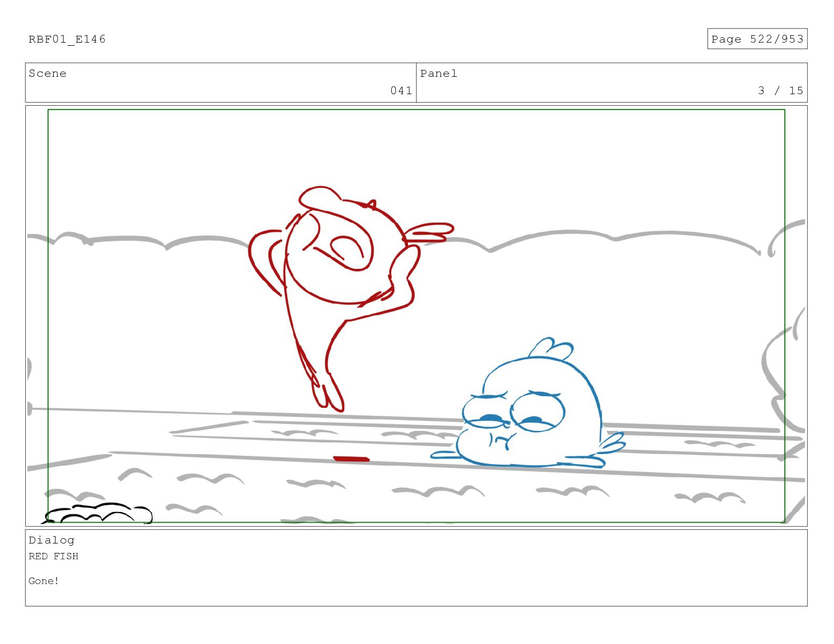This screenshot has height=644, width=834.
Task: Click the 'Panel' label
Action: coord(439,74)
